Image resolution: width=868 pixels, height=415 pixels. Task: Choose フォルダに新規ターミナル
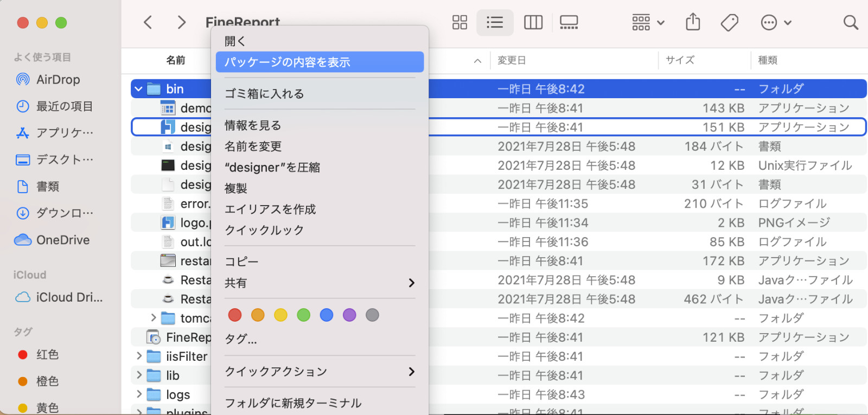tap(320, 403)
